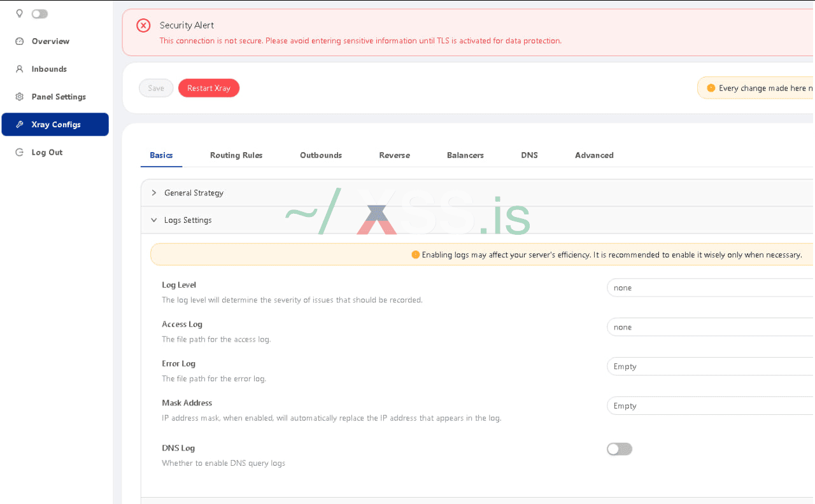Restart Xray using the red button
This screenshot has height=504, width=815.
209,88
